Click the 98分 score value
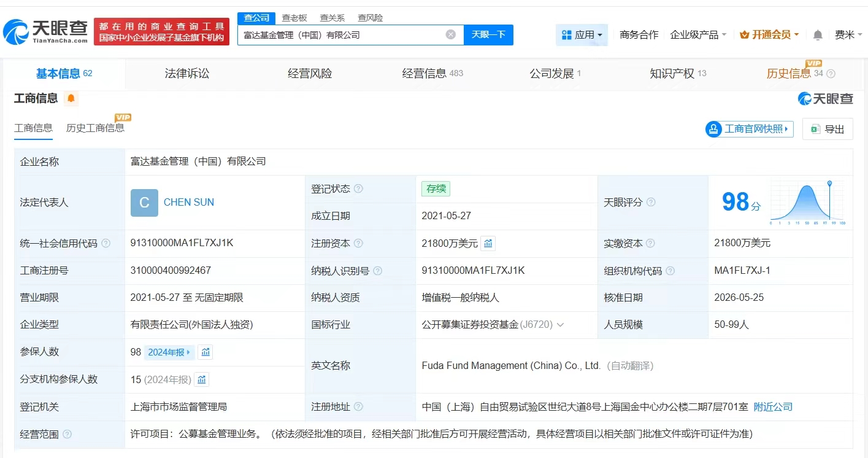The height and width of the screenshot is (458, 868). tap(741, 202)
